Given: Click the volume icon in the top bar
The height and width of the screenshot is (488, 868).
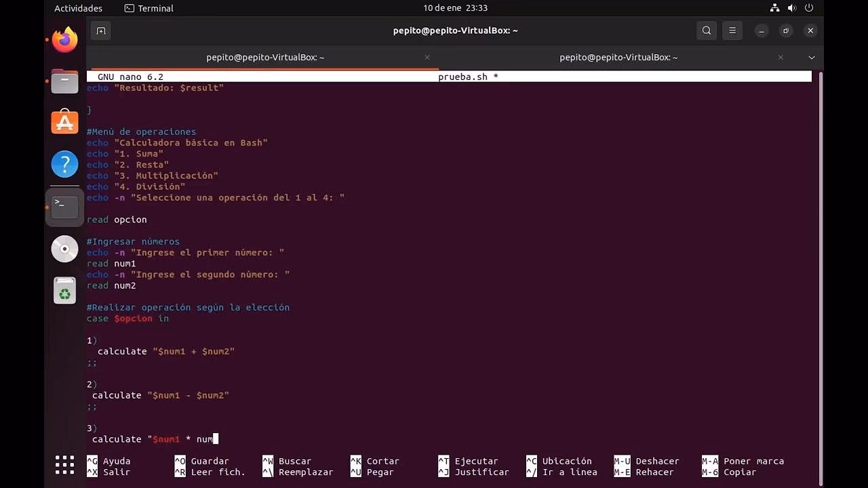Looking at the screenshot, I should (x=791, y=8).
